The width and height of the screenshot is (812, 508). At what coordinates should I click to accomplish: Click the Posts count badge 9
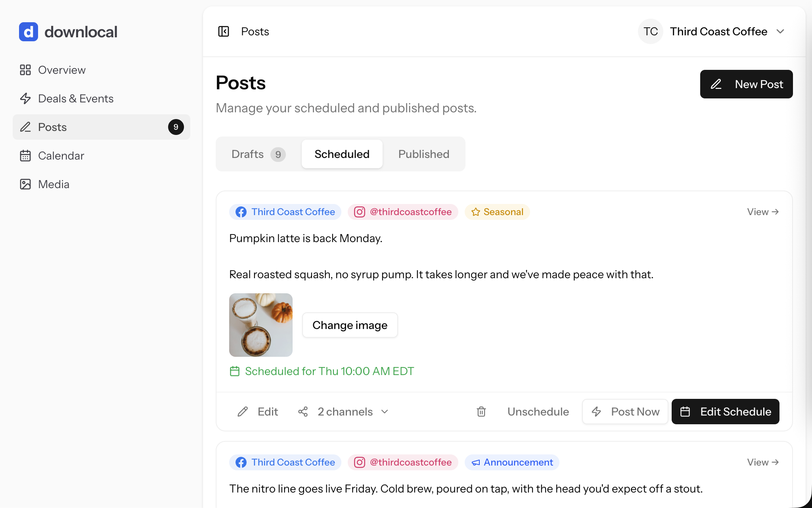176,127
